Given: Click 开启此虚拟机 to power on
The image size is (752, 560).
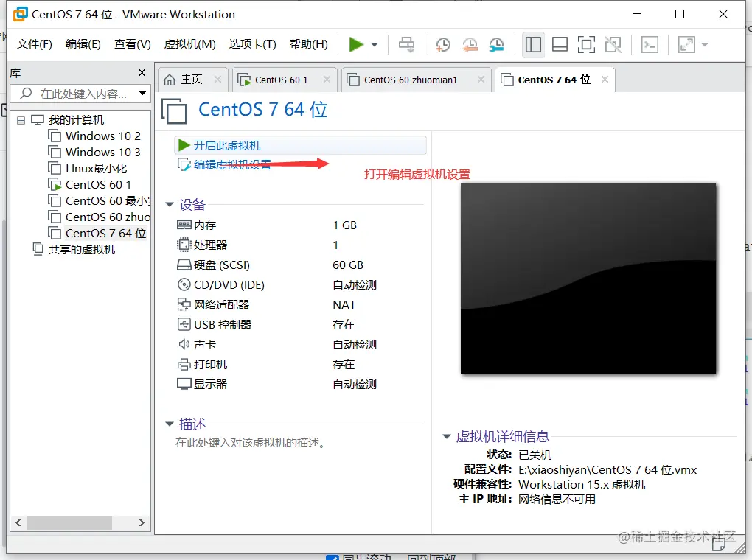Looking at the screenshot, I should click(x=300, y=145).
